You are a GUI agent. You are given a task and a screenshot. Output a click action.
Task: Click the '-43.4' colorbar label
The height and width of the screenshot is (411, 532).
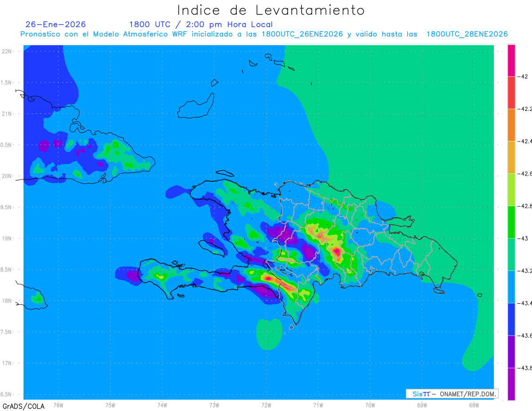tap(524, 303)
